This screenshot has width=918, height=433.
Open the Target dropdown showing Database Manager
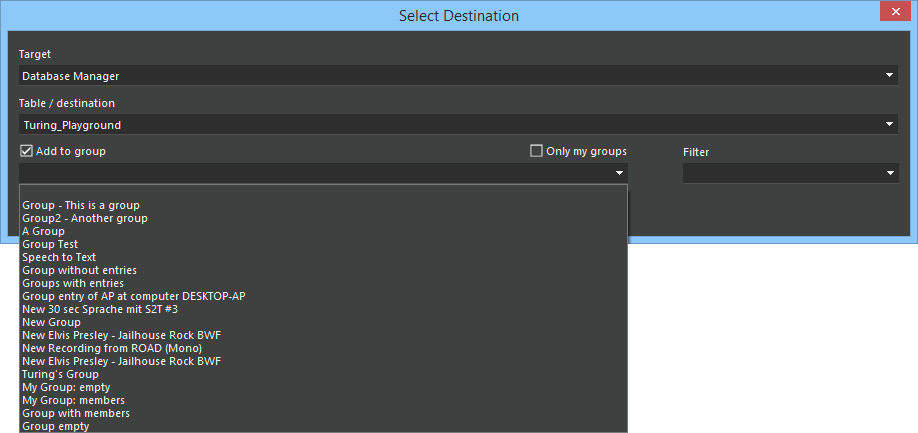click(x=889, y=75)
